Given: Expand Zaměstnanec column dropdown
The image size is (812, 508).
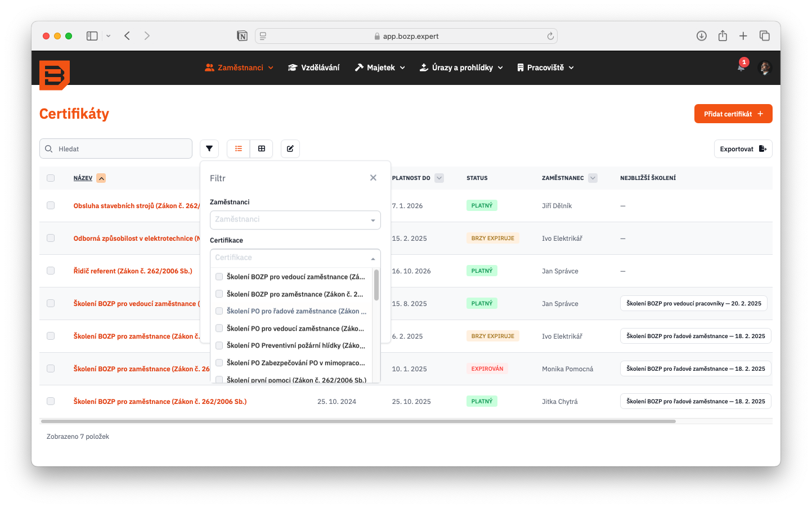Looking at the screenshot, I should click(593, 178).
